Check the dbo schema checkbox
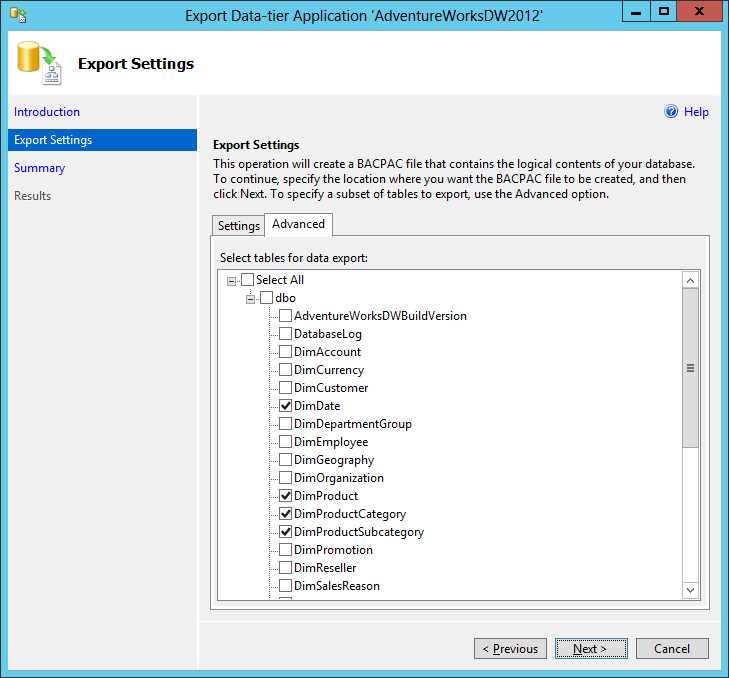This screenshot has width=729, height=678. tap(266, 298)
